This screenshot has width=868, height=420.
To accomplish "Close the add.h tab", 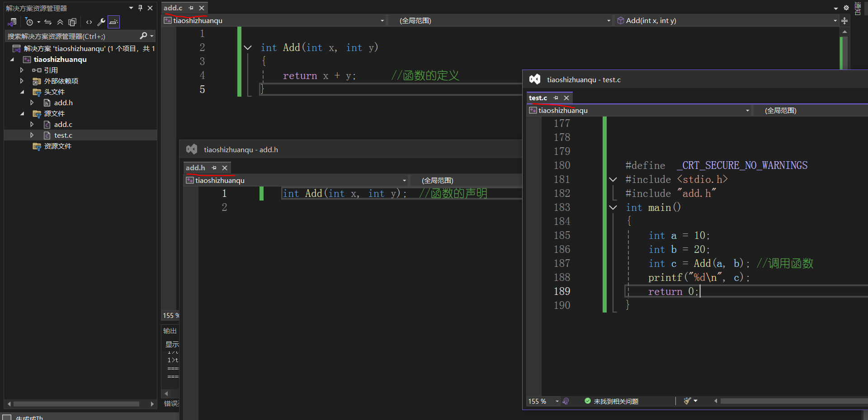I will (225, 168).
